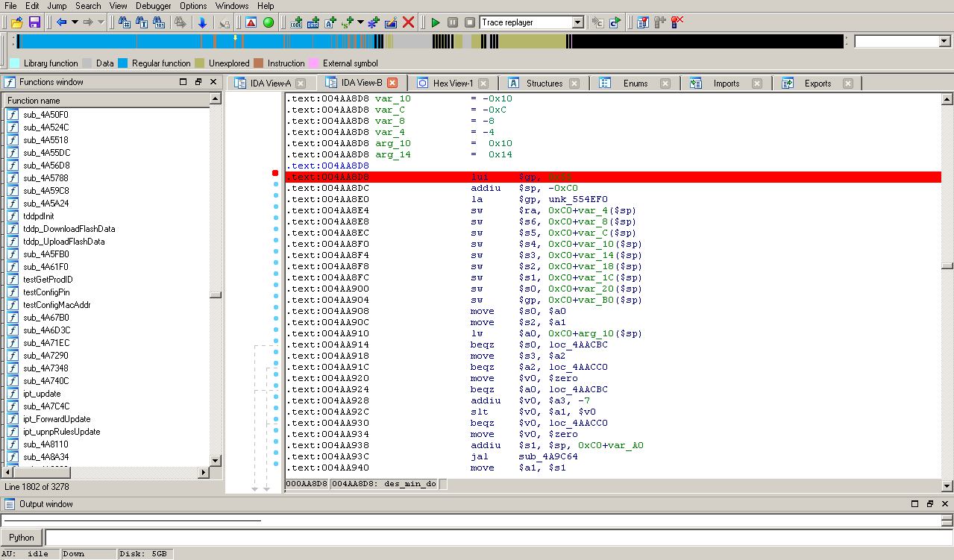Expand the empty combo box by navigation band

[944, 42]
